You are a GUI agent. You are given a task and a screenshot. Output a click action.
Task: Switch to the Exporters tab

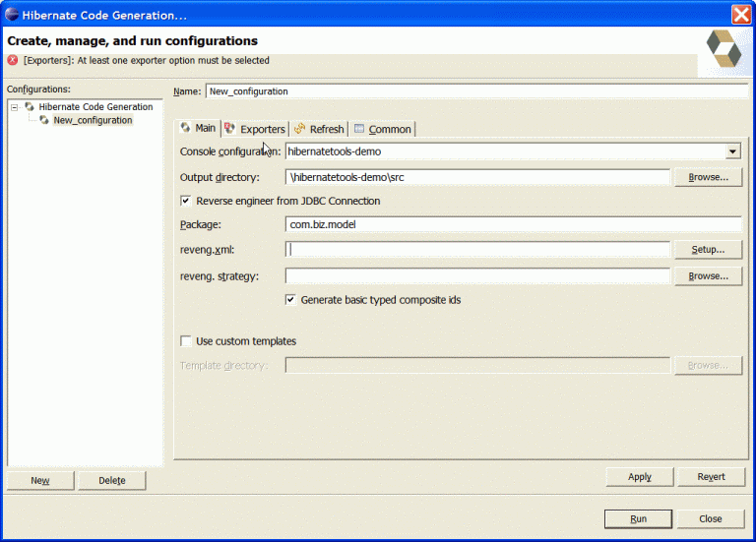(x=262, y=129)
